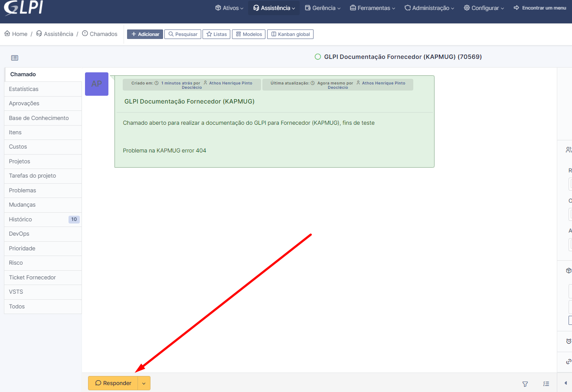The image size is (572, 392).
Task: Go to Home breadcrumb
Action: (x=16, y=34)
